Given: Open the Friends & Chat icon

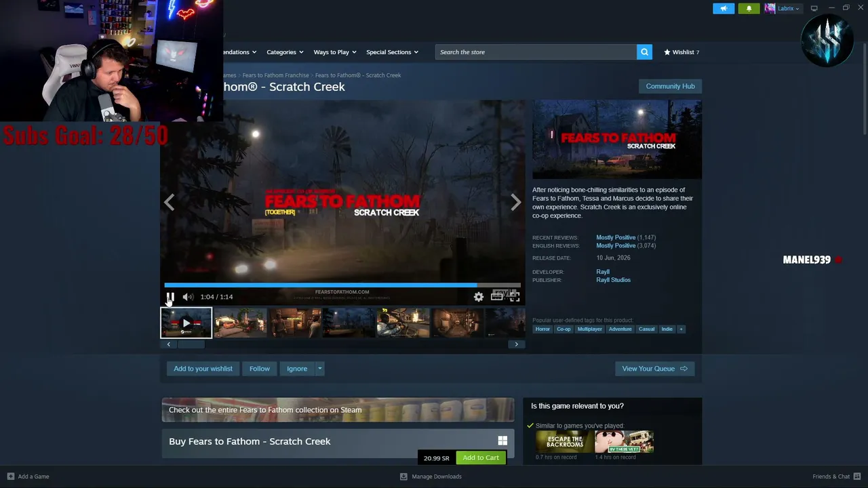Looking at the screenshot, I should tap(857, 476).
